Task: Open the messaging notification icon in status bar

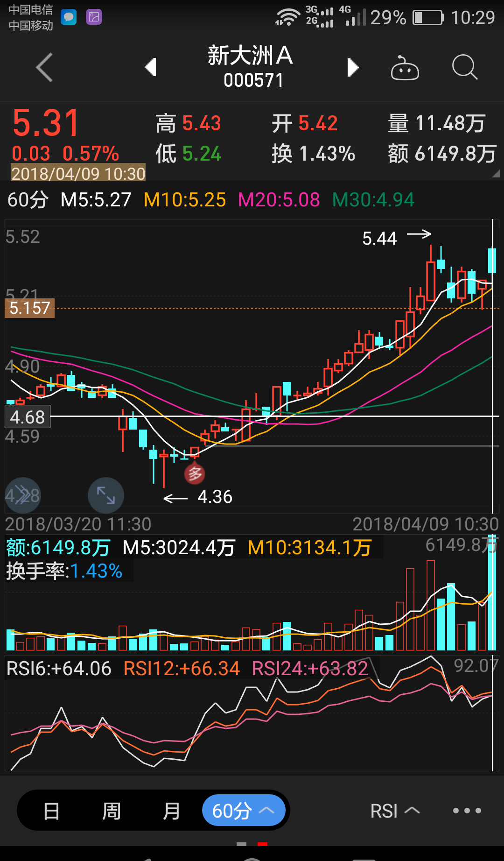Action: click(69, 17)
